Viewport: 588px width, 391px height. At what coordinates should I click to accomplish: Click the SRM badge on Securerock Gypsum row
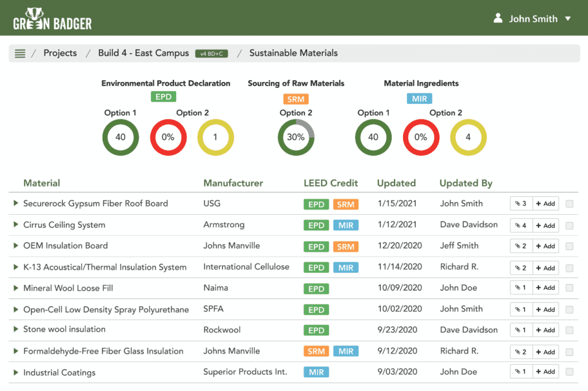346,204
